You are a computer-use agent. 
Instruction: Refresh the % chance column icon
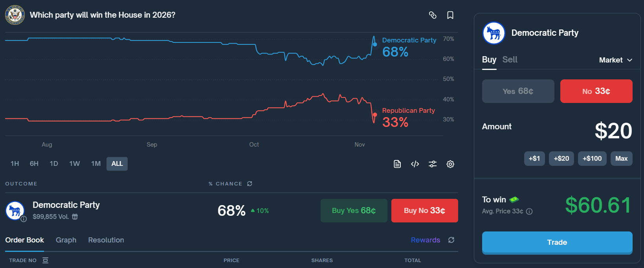[250, 184]
